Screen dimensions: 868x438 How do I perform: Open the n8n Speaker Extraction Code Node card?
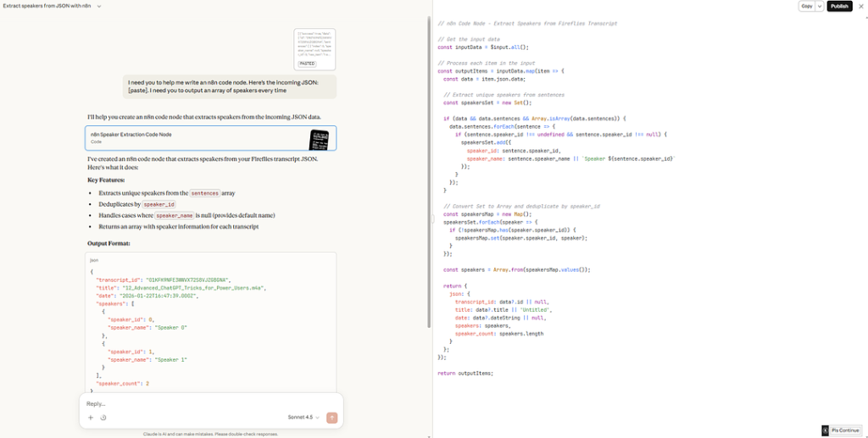pos(211,138)
